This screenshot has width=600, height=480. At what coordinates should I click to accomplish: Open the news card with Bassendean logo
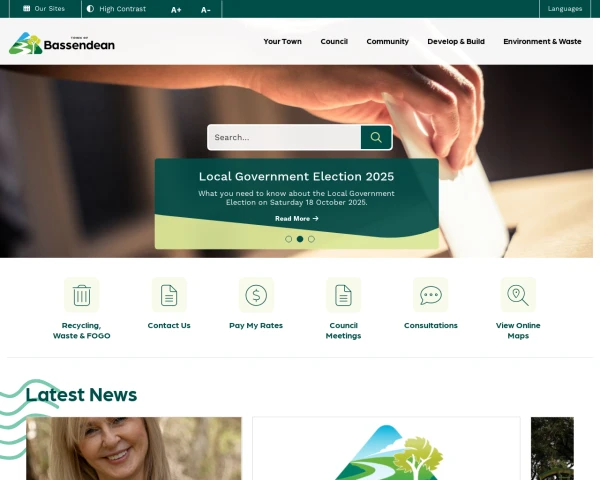pos(386,449)
